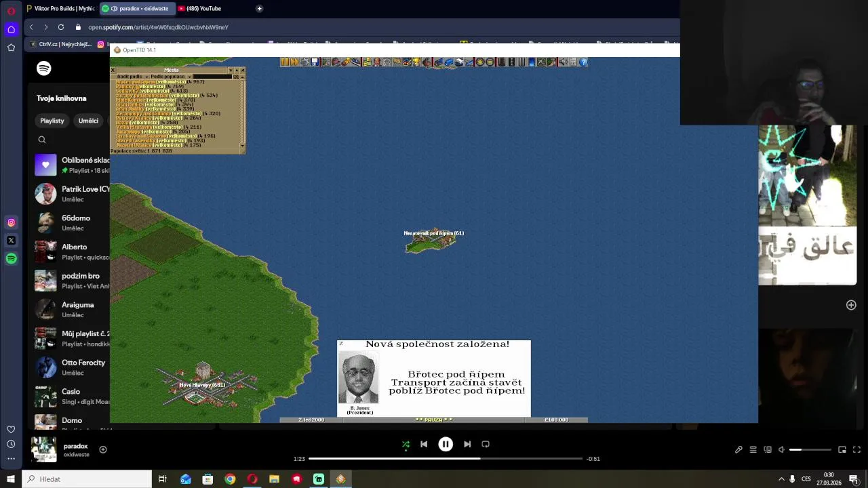Image resolution: width=868 pixels, height=488 pixels.
Task: Toggle the Spotify queue view icon
Action: click(753, 449)
